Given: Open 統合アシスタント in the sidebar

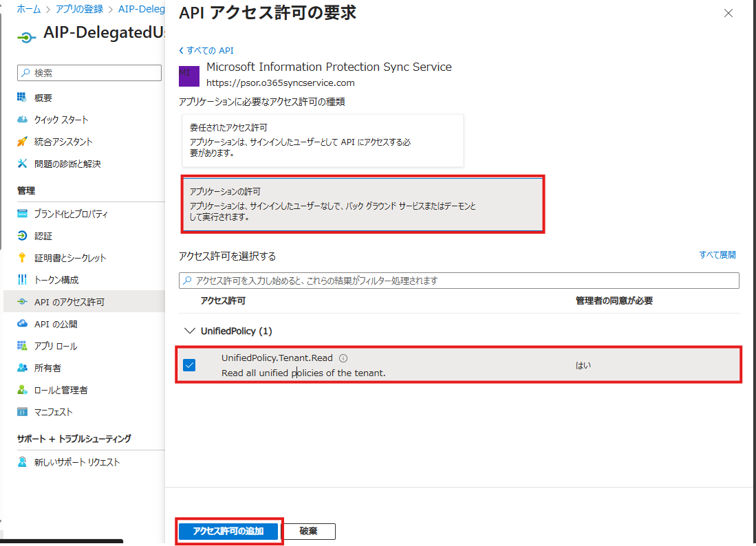Looking at the screenshot, I should tap(63, 142).
